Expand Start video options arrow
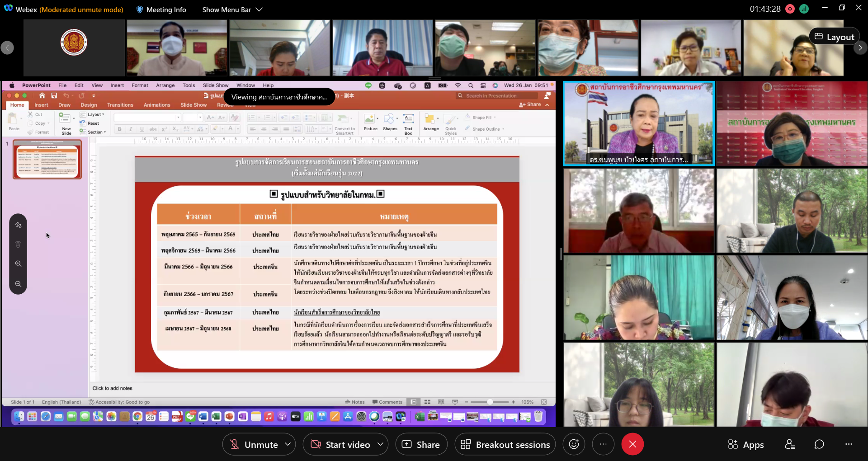Viewport: 868px width, 461px height. (381, 444)
